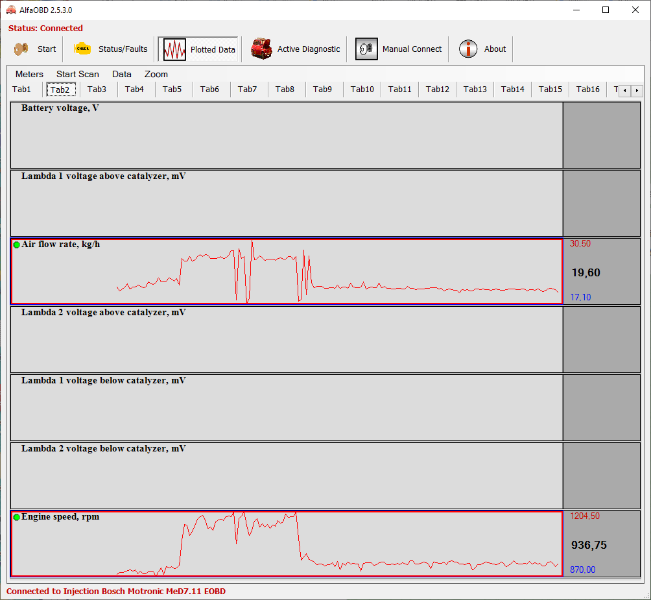Viewport: 651px width, 600px height.
Task: Click the engine speed minimum 870,00
Action: coord(582,570)
